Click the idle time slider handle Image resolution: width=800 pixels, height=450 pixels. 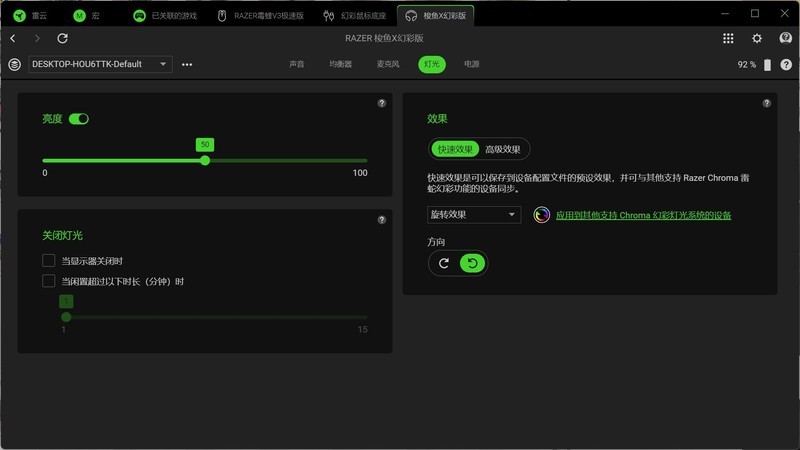pos(66,317)
